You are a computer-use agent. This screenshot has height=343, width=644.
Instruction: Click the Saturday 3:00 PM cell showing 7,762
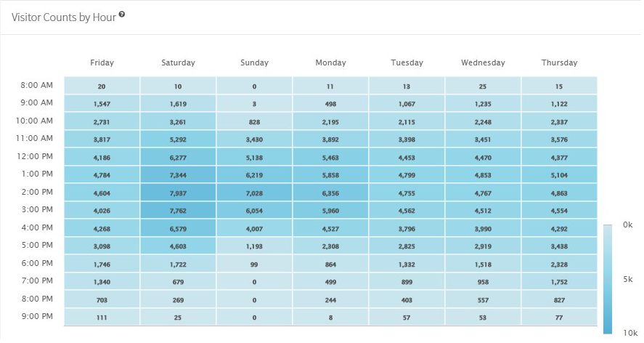coord(178,211)
